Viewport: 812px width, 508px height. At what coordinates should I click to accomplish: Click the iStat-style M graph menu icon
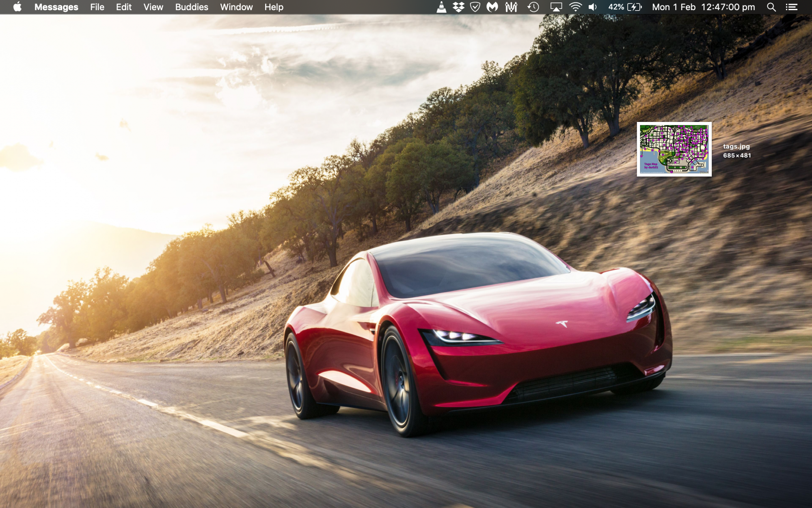pyautogui.click(x=511, y=7)
